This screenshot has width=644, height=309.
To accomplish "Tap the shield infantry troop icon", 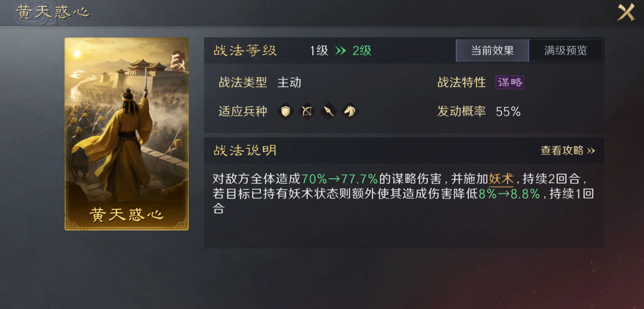I will pos(286,112).
